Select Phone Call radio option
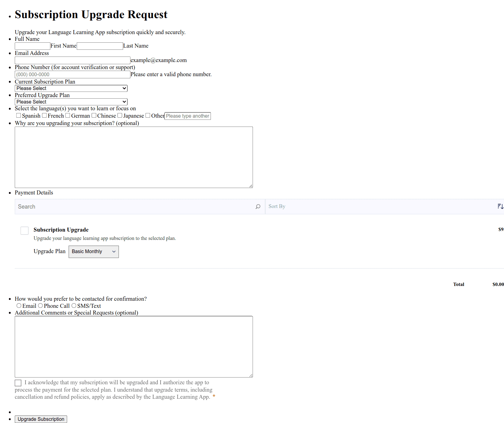 [x=41, y=306]
